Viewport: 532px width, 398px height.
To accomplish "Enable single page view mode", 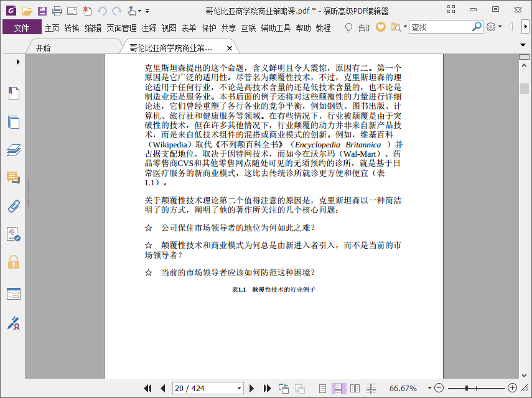I will click(x=323, y=389).
